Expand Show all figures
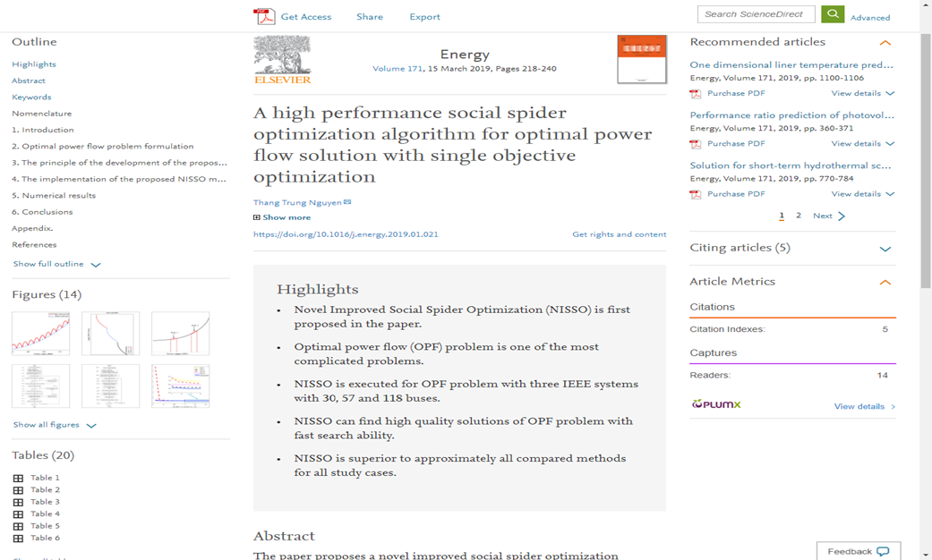 tap(54, 425)
